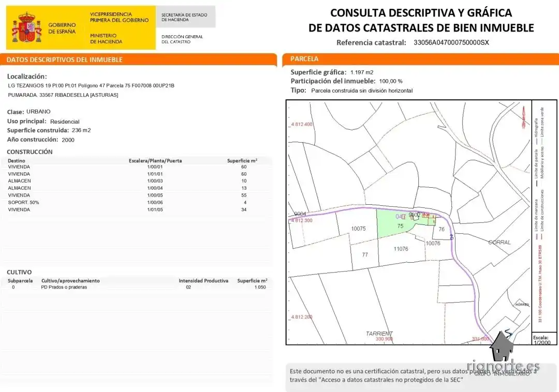Select "SECRETARÍA DE ESTADO DE HACIENDA" text
This screenshot has width=559, height=392.
184,17
